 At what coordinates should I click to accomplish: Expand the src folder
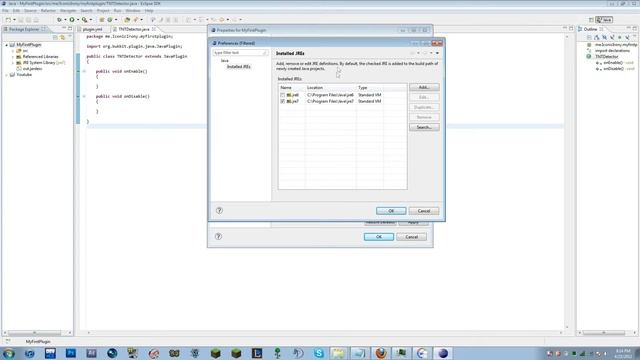[13, 51]
